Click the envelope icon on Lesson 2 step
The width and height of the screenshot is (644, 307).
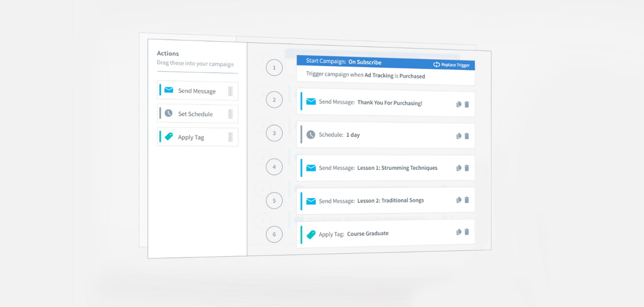pos(311,201)
